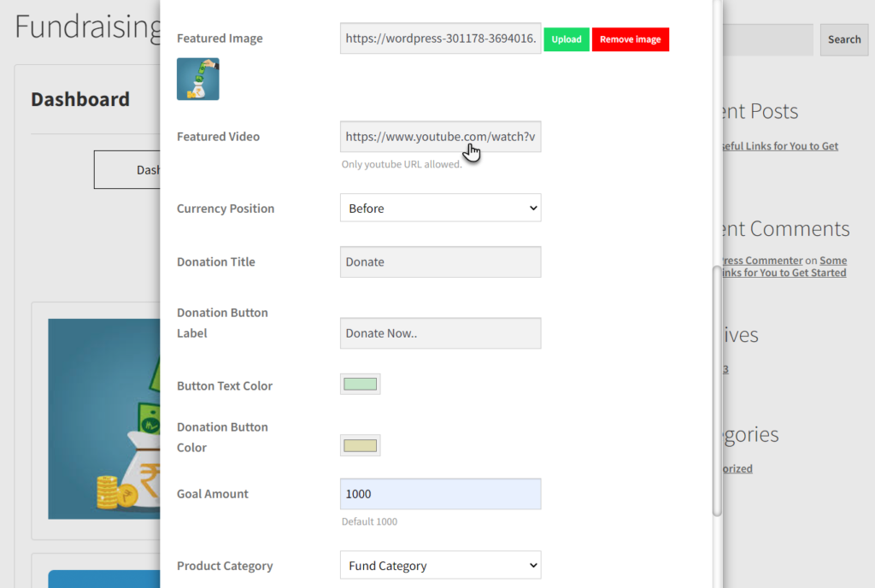Screen dimensions: 875x588
Task: Click the 'Featured Video' label
Action: [x=218, y=137]
